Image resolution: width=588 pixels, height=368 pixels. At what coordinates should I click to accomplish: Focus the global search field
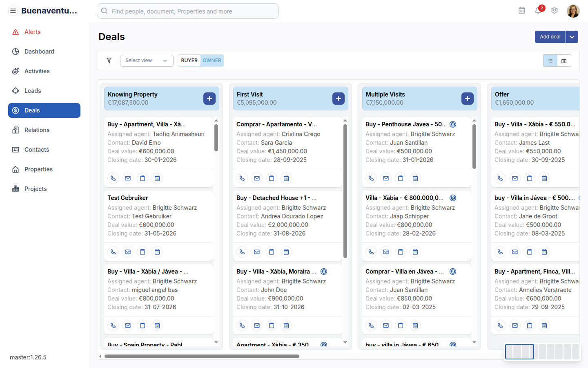188,11
